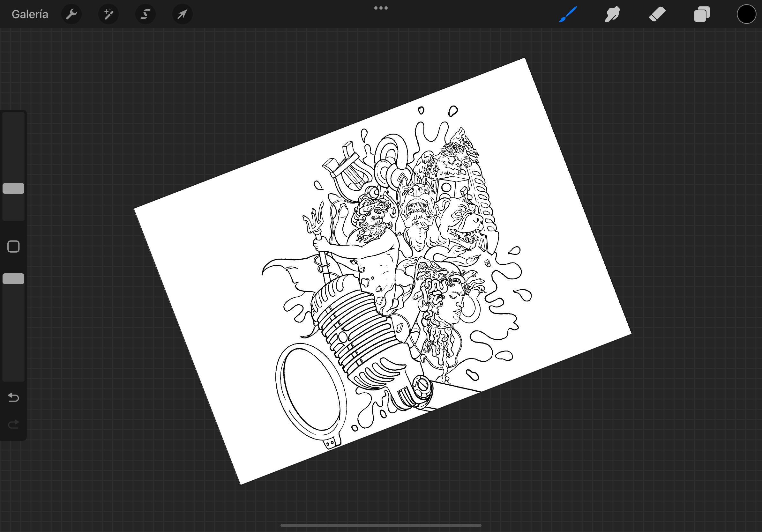Click the home indicator bar at the bottom
The image size is (762, 532).
(381, 525)
